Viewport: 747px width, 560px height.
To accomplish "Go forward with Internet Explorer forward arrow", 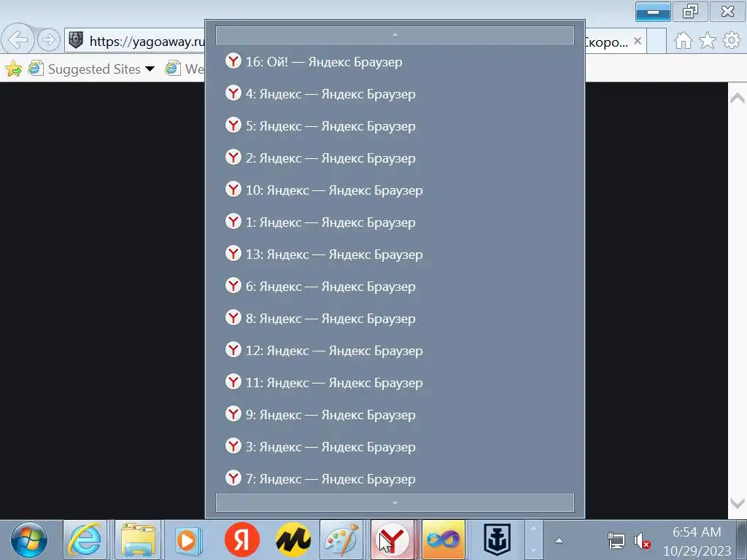I will click(x=48, y=40).
